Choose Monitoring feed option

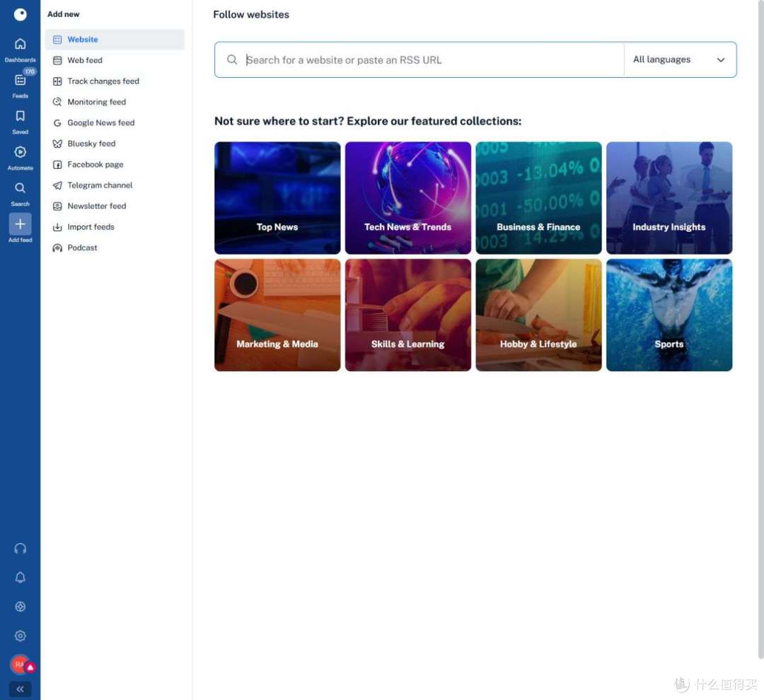coord(115,102)
